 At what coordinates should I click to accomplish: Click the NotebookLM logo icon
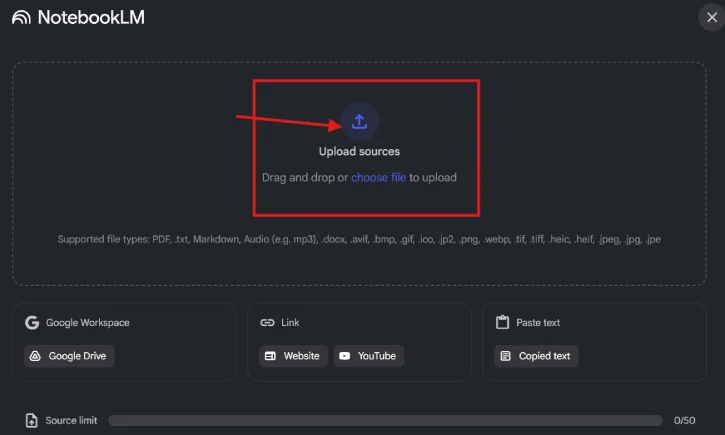tap(20, 18)
